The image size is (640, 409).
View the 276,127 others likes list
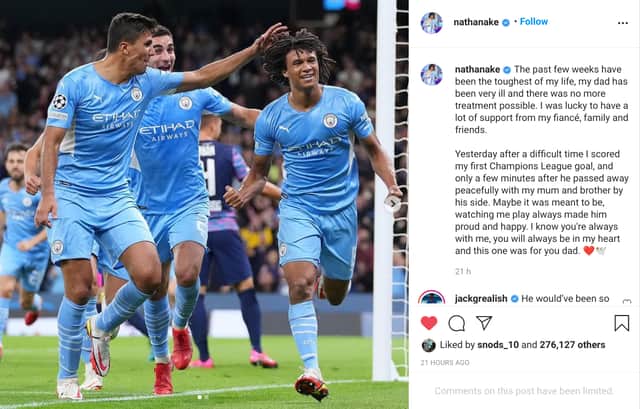572,345
